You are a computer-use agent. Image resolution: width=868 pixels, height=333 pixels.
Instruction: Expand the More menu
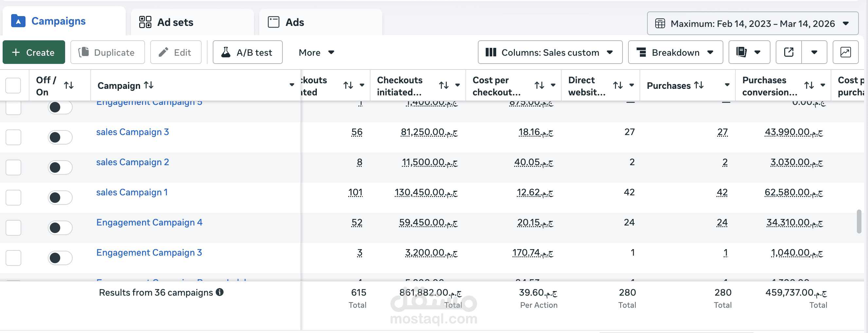click(316, 52)
